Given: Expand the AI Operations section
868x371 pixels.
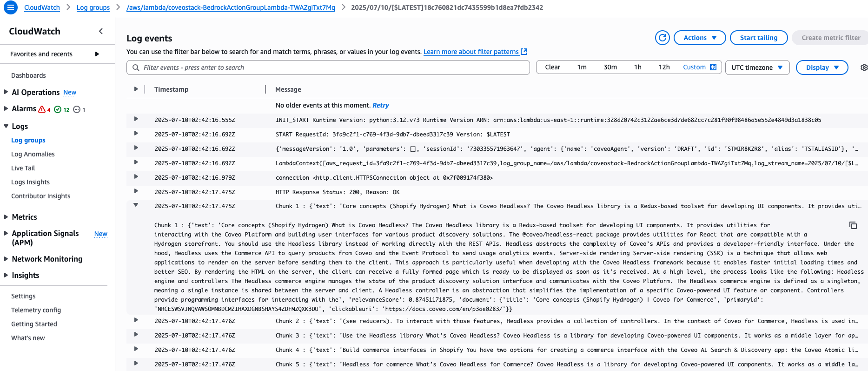Looking at the screenshot, I should coord(6,92).
